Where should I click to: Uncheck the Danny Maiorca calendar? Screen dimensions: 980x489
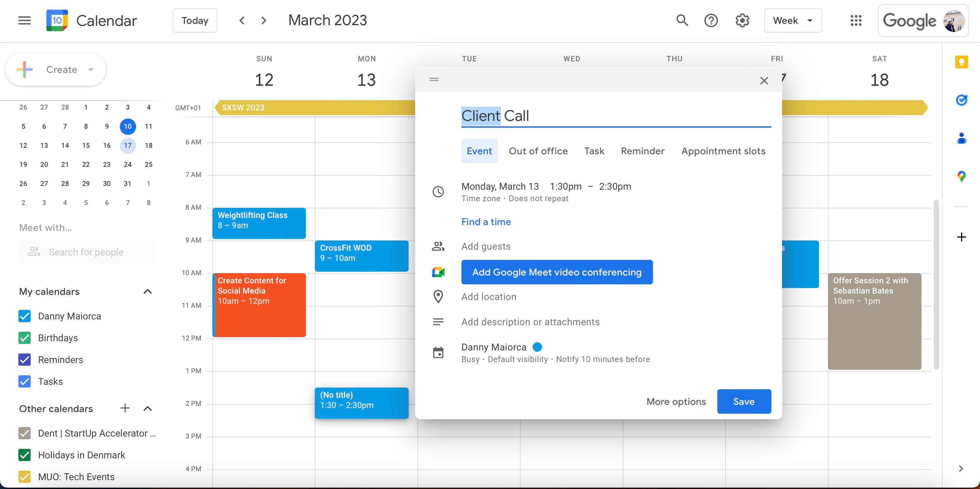click(x=25, y=316)
